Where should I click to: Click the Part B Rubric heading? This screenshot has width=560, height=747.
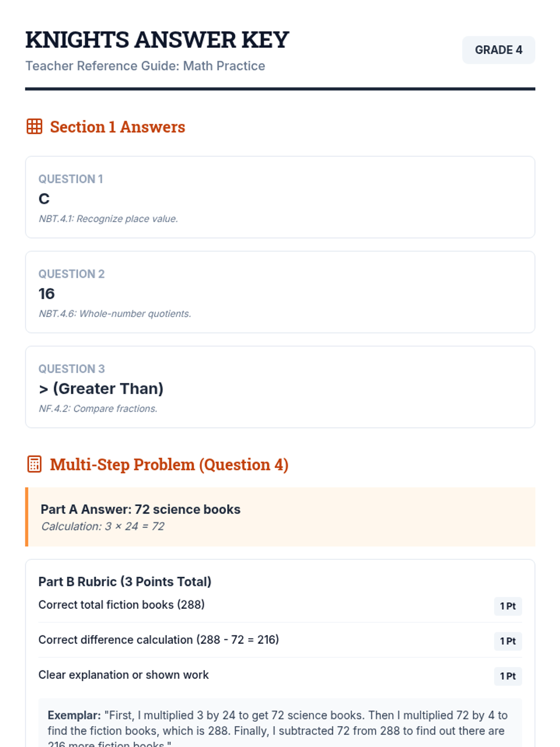pos(125,582)
